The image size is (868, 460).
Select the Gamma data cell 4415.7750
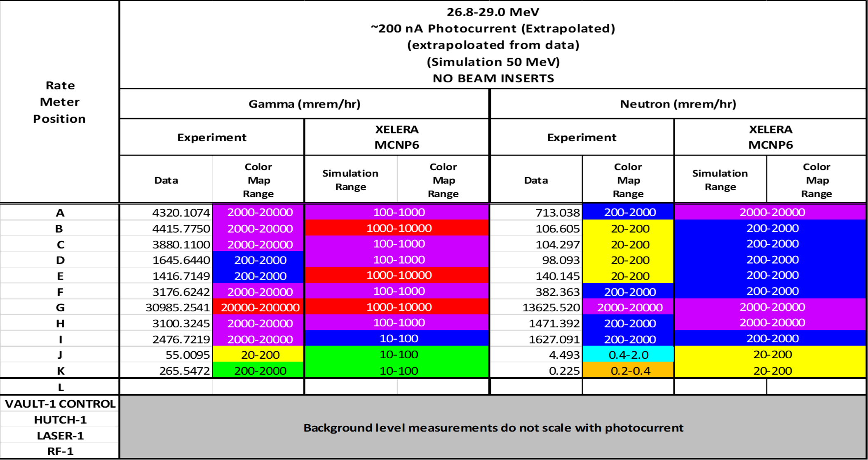[166, 229]
